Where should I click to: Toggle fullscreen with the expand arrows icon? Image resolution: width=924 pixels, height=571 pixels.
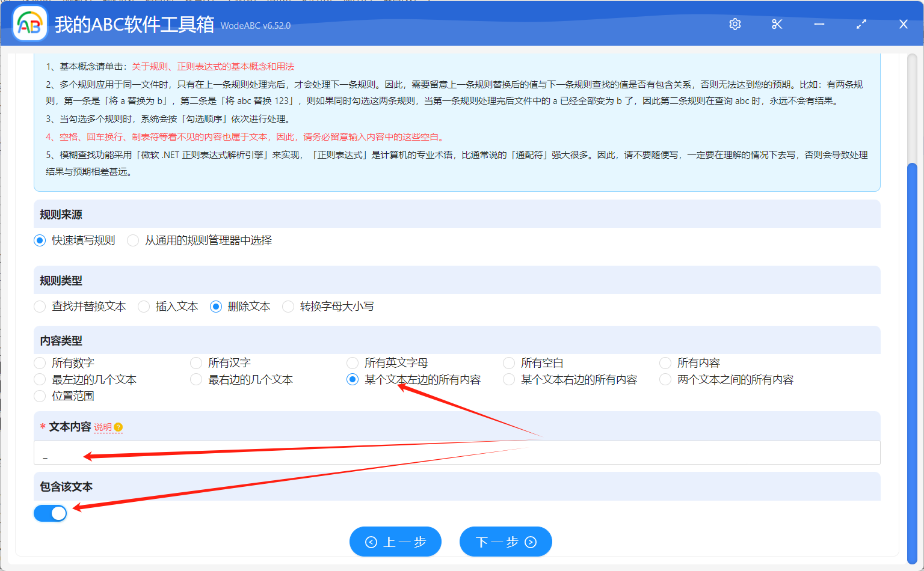tap(861, 24)
